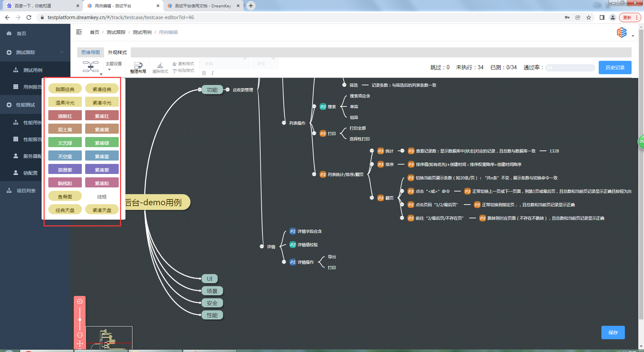Click the sidebar collapse hamburger icon
This screenshot has width=644, height=352.
(x=79, y=32)
